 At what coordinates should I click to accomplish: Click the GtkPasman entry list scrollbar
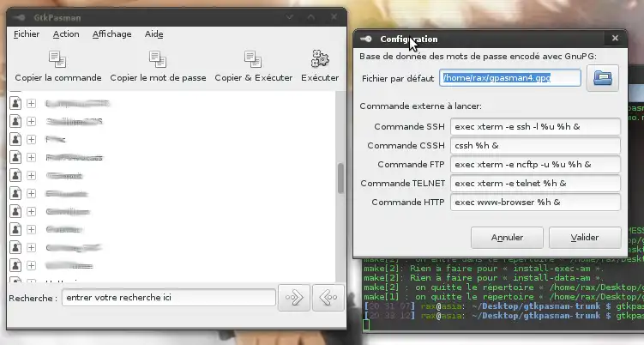(340, 178)
